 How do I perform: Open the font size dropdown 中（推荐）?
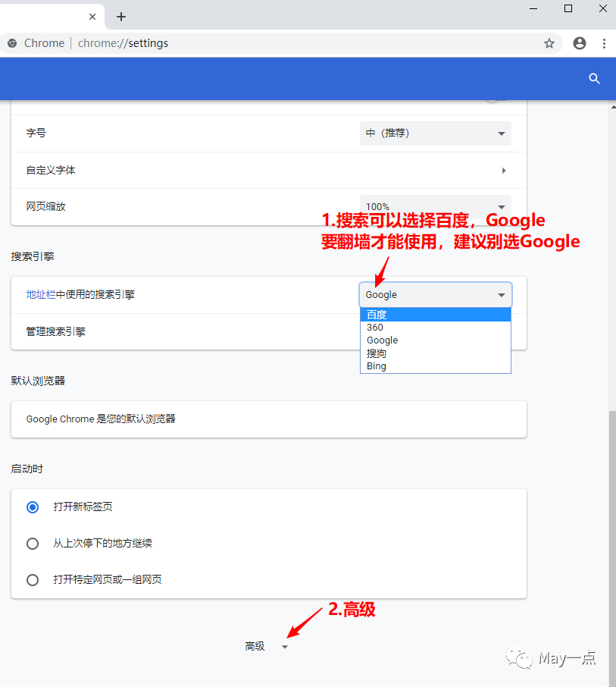click(x=435, y=133)
